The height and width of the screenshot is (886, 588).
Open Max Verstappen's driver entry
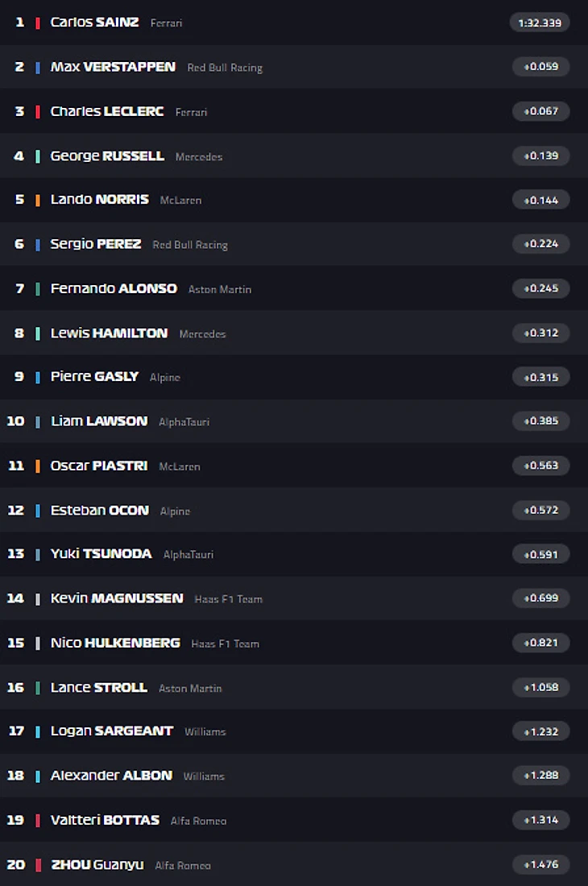pyautogui.click(x=113, y=67)
